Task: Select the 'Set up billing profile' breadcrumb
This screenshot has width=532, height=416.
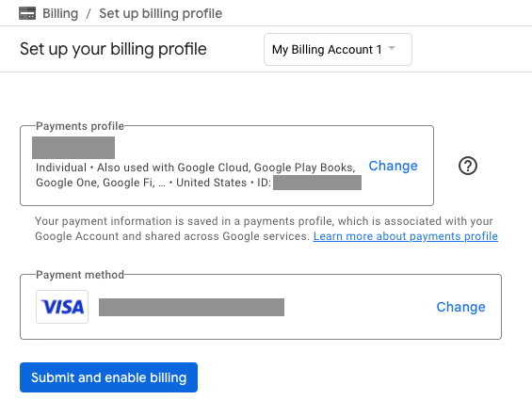Action: point(160,13)
